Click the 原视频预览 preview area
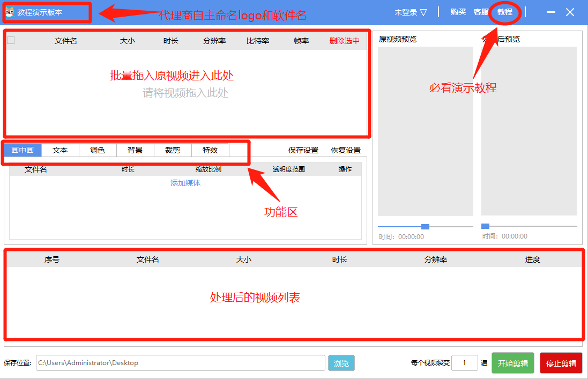This screenshot has height=379, width=588. [425, 131]
